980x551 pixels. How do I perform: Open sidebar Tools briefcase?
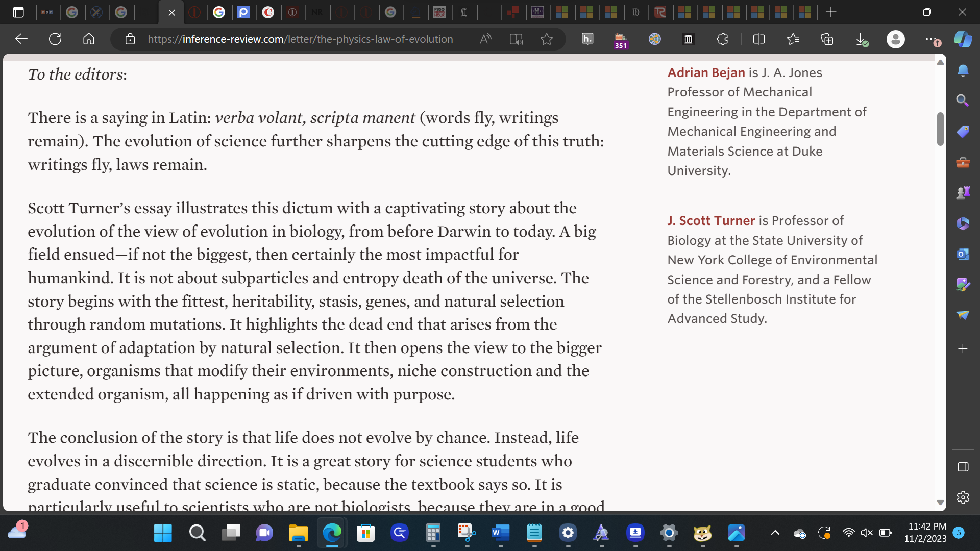(x=963, y=162)
